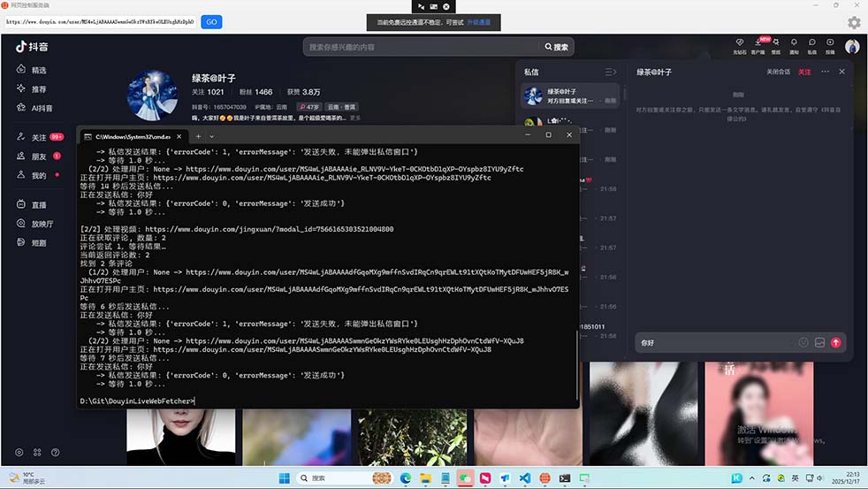Viewport: 868px width, 489px height.
Task: Expand 更多 on the profile bio
Action: point(355,118)
